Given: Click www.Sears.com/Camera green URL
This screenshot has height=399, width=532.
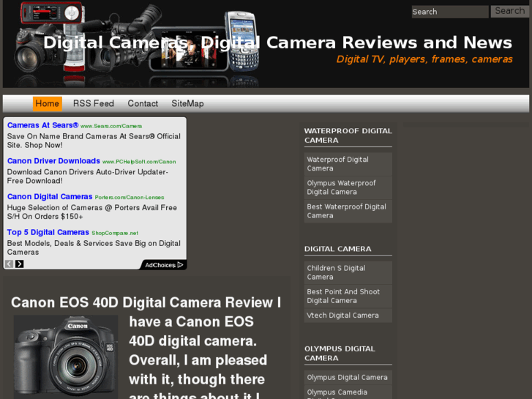Looking at the screenshot, I should point(111,126).
